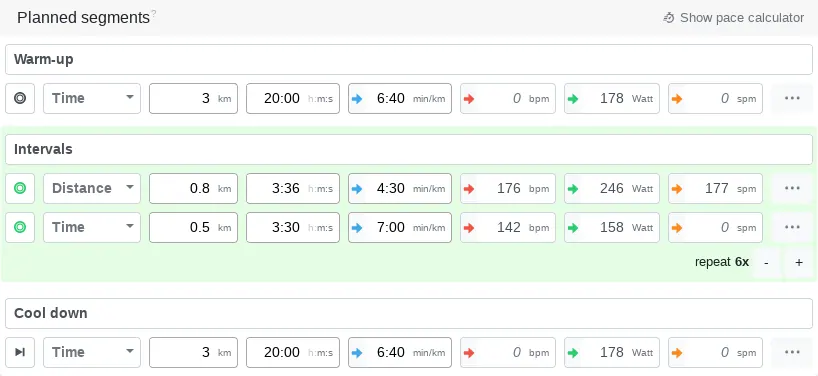Click the 'repeat 6x' label
Screen dimensions: 818x376
point(721,262)
